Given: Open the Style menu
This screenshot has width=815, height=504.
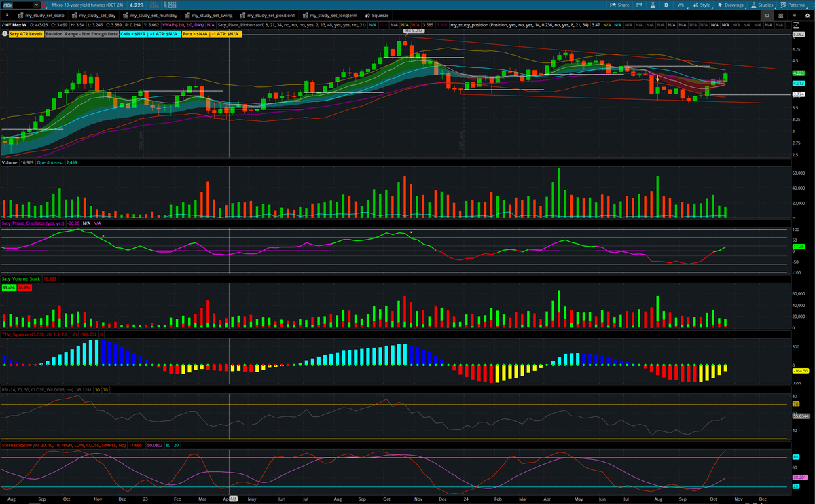Looking at the screenshot, I should point(702,5).
